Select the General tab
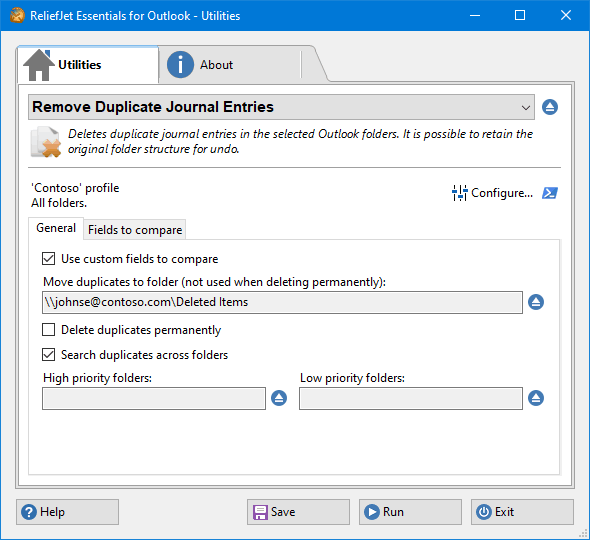The height and width of the screenshot is (540, 590). 56,228
